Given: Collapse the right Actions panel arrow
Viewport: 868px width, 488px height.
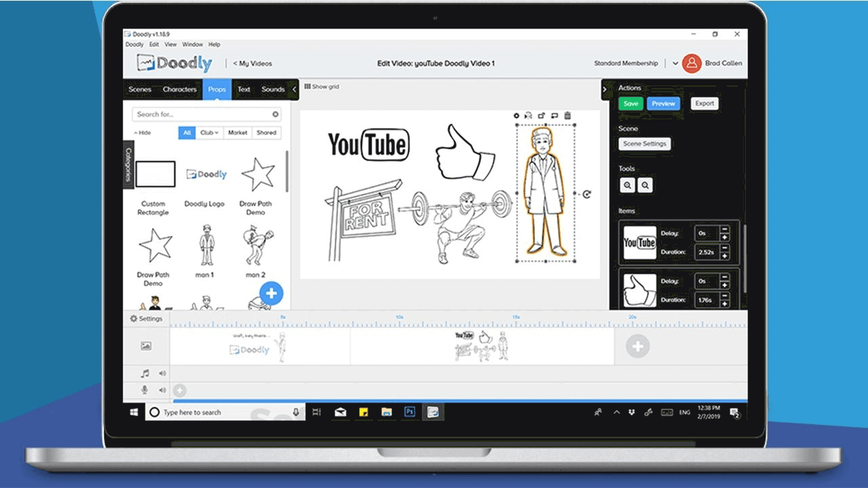Looking at the screenshot, I should [605, 89].
